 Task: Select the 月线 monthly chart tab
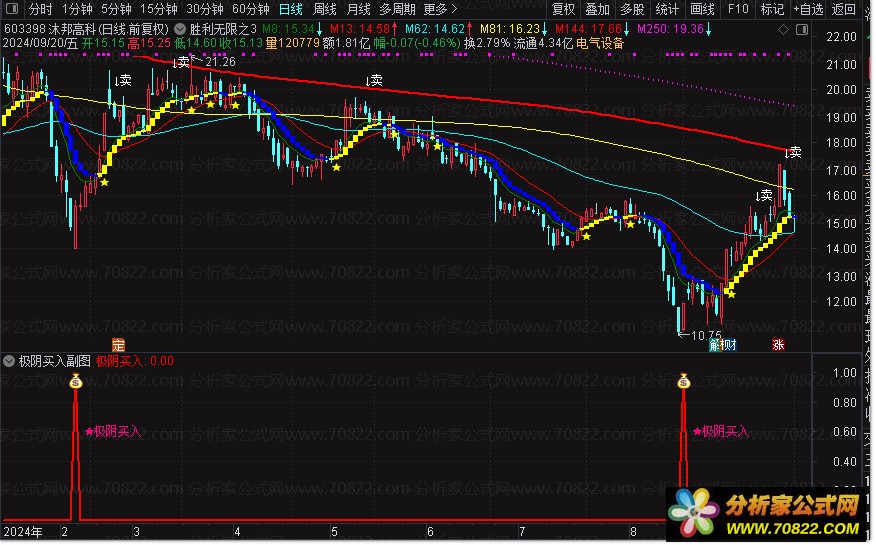point(359,9)
